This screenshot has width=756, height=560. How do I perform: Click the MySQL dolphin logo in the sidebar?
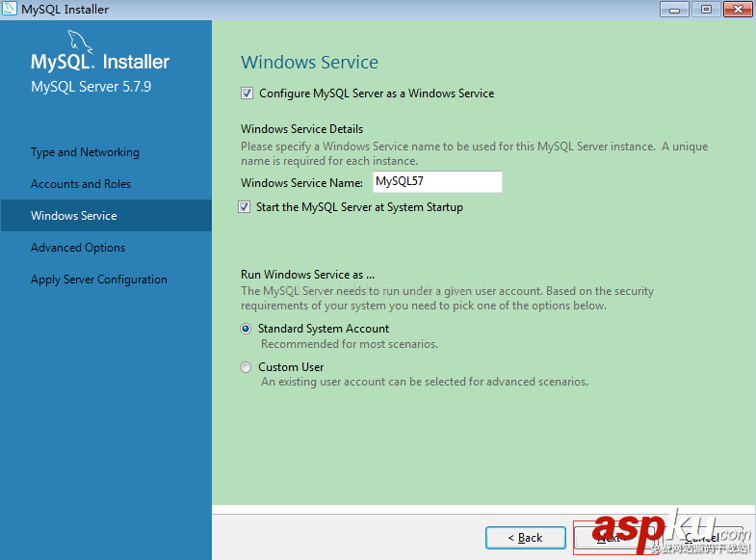pyautogui.click(x=80, y=42)
